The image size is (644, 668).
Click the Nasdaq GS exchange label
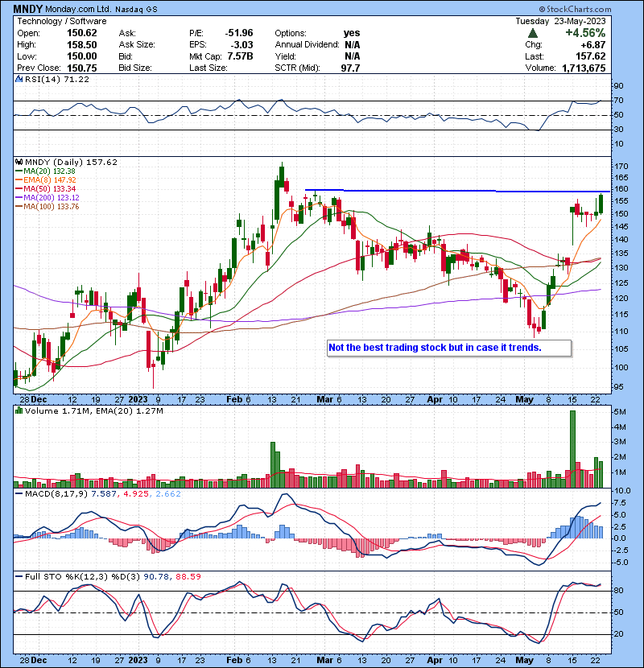click(x=136, y=10)
